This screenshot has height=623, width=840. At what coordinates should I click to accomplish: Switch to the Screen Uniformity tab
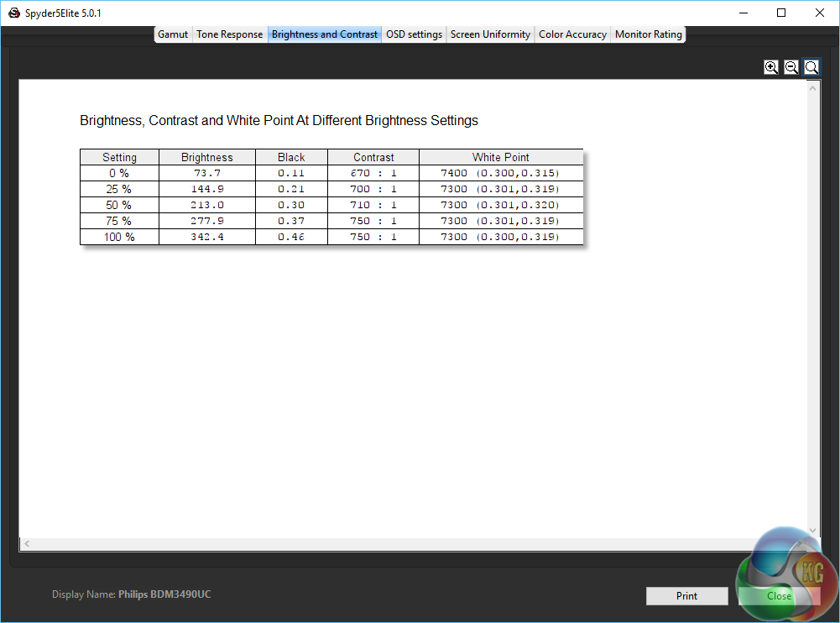click(x=490, y=34)
